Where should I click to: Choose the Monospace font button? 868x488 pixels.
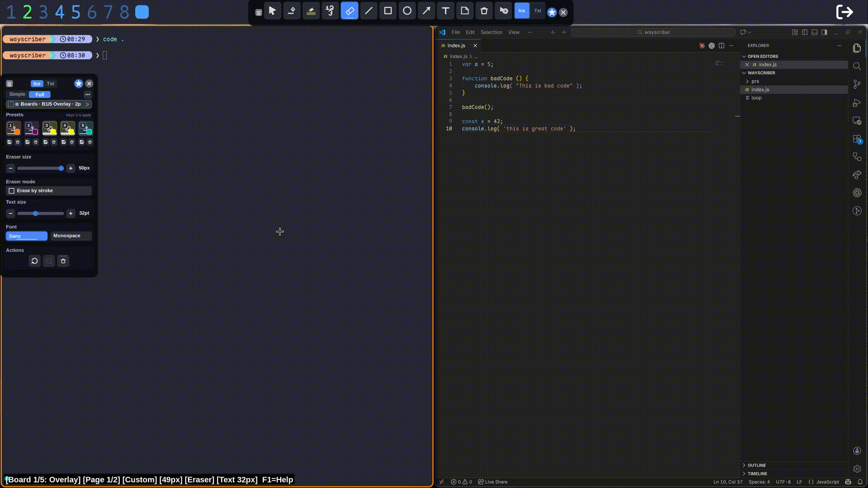click(70, 236)
